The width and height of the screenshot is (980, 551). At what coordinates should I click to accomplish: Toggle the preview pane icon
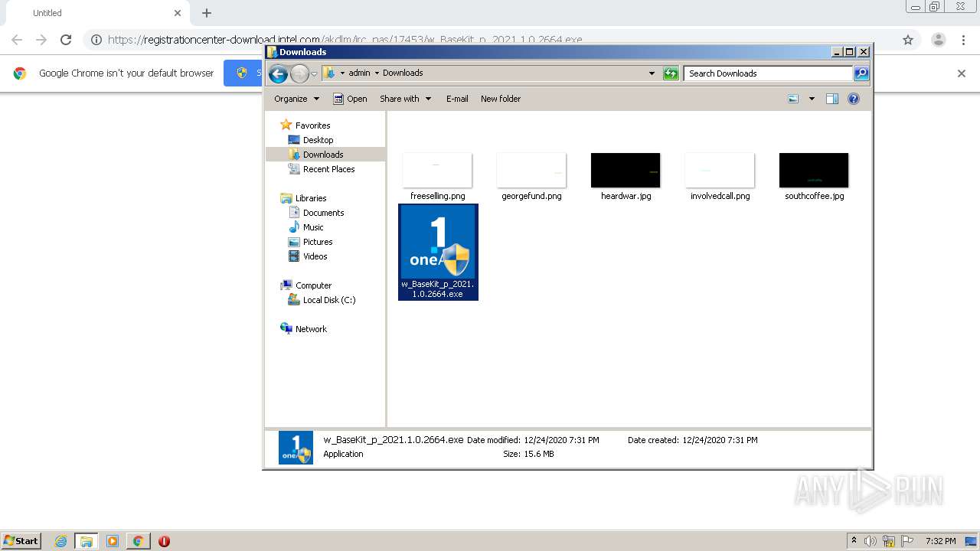coord(832,99)
